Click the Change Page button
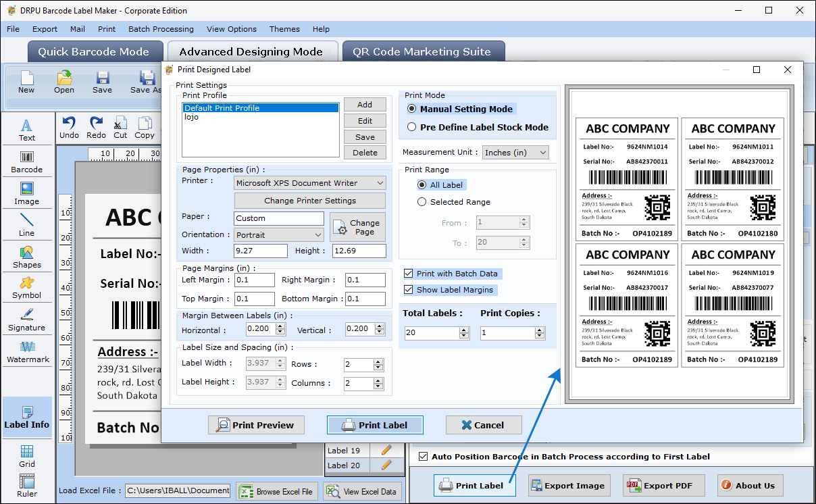The width and height of the screenshot is (816, 504). (357, 227)
